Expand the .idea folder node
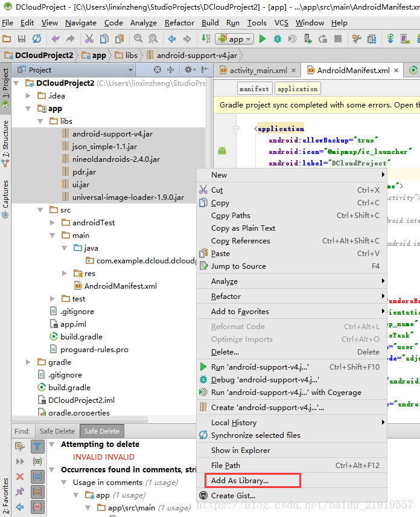 28,96
